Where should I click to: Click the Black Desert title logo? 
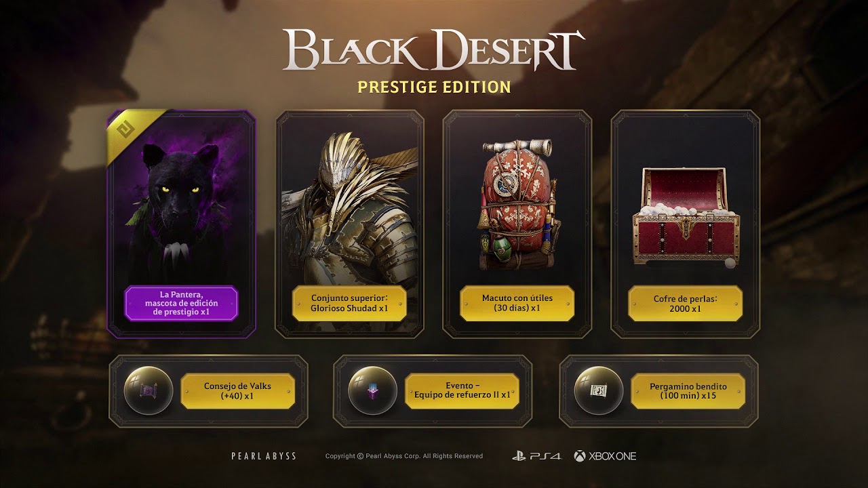434,51
